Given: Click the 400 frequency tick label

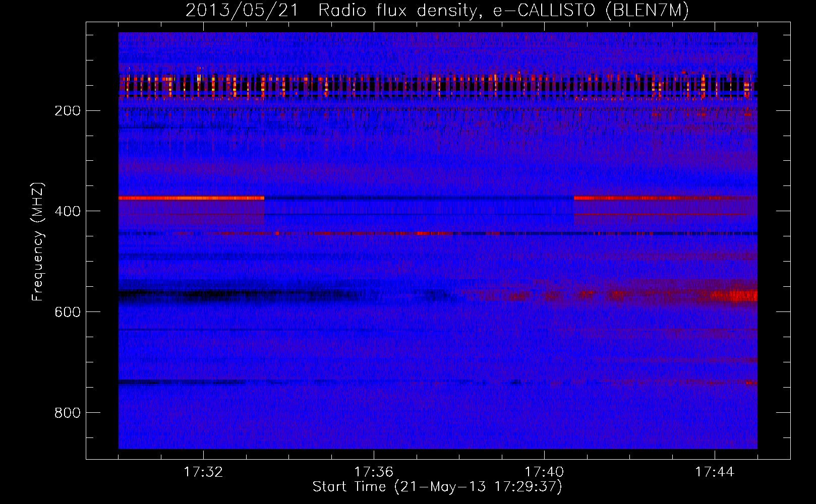Looking at the screenshot, I should click(x=67, y=211).
